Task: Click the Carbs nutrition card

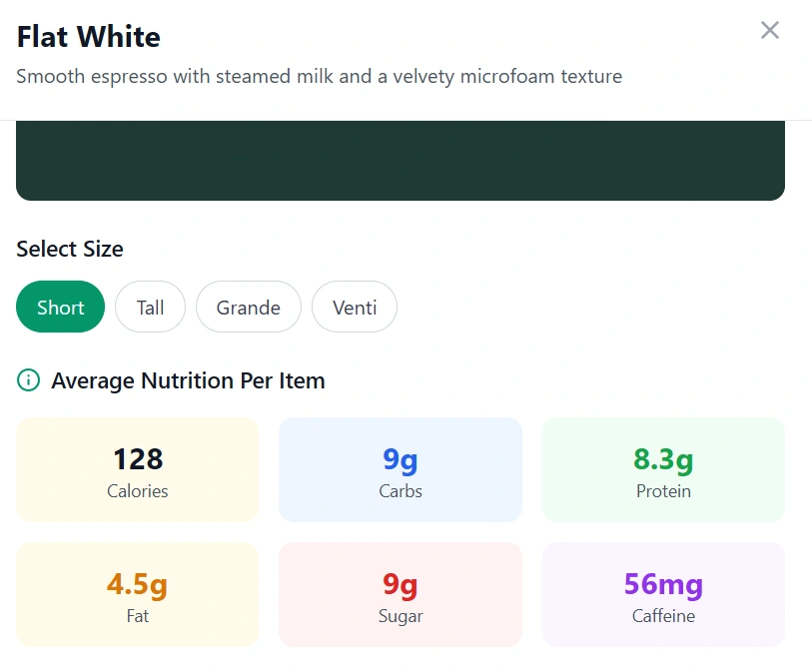Action: click(400, 469)
